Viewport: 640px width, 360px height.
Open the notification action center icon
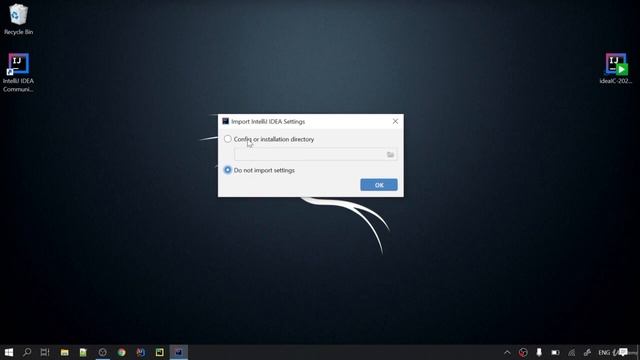click(623, 352)
